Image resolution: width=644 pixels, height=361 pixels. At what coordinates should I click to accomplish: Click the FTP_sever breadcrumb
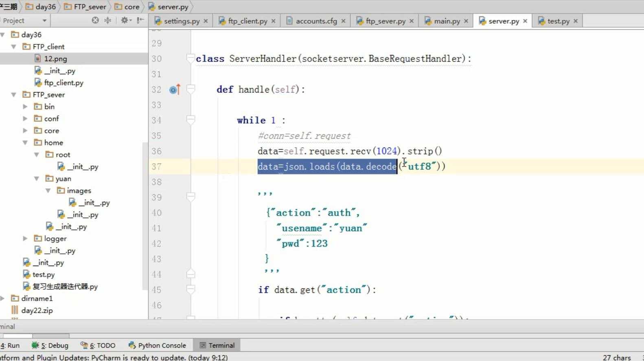85,7
